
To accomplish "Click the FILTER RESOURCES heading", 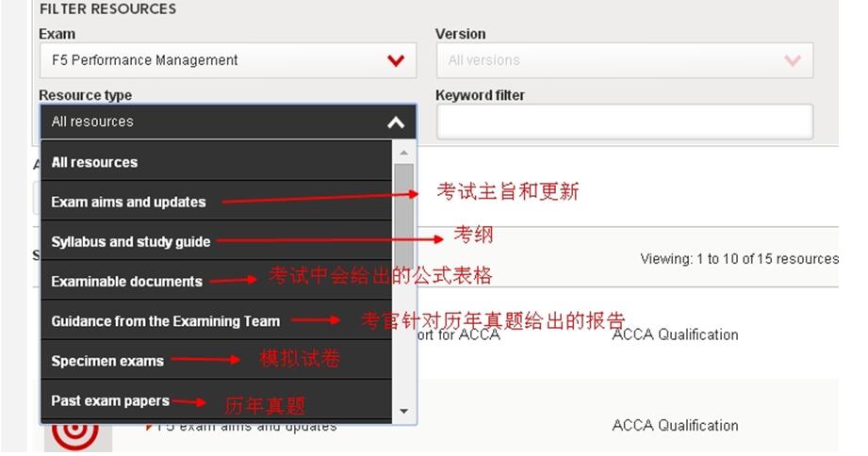I will point(108,8).
